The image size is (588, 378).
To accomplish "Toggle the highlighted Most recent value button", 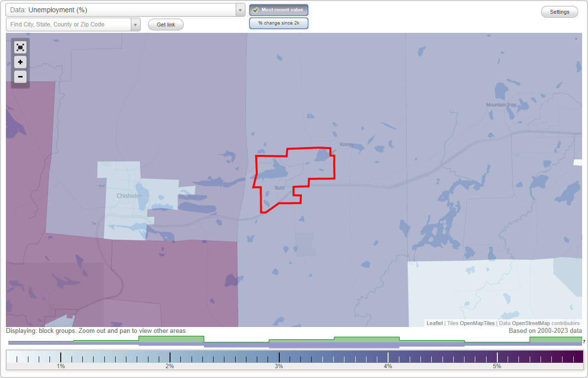I will [279, 10].
